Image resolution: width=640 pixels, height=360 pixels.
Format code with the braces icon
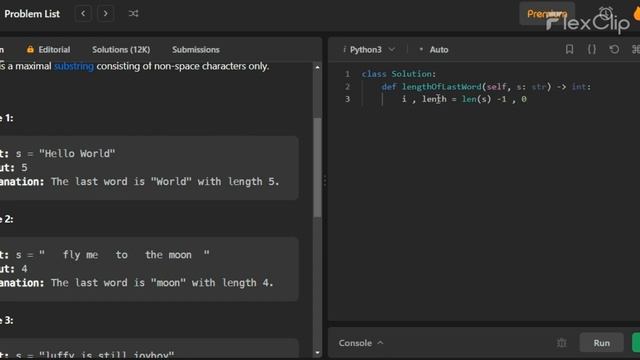point(592,49)
